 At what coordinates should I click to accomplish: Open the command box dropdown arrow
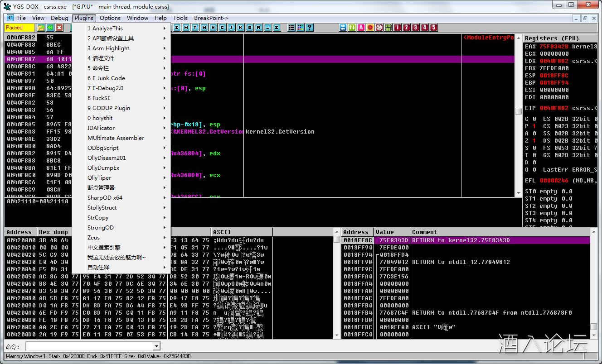[157, 347]
